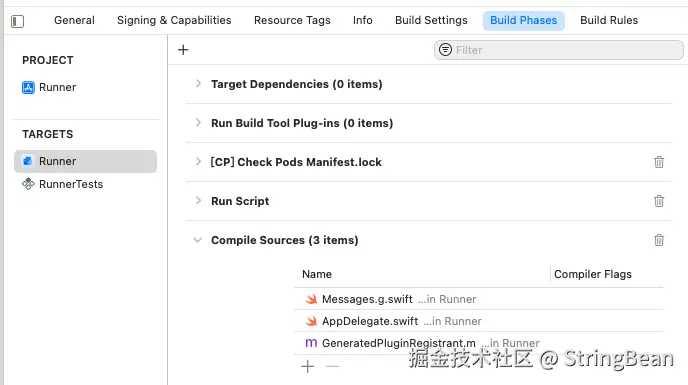Delete the Compile Sources phase
This screenshot has height=385, width=688.
pos(659,240)
